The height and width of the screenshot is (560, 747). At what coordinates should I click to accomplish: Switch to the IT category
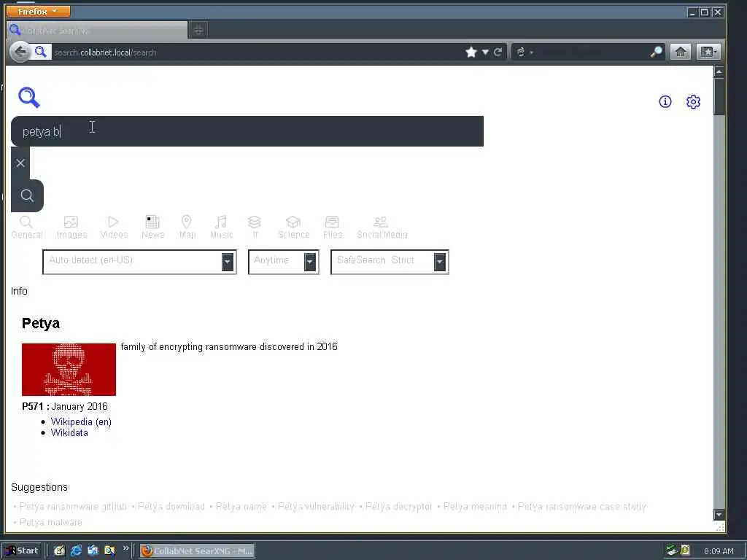pyautogui.click(x=255, y=227)
